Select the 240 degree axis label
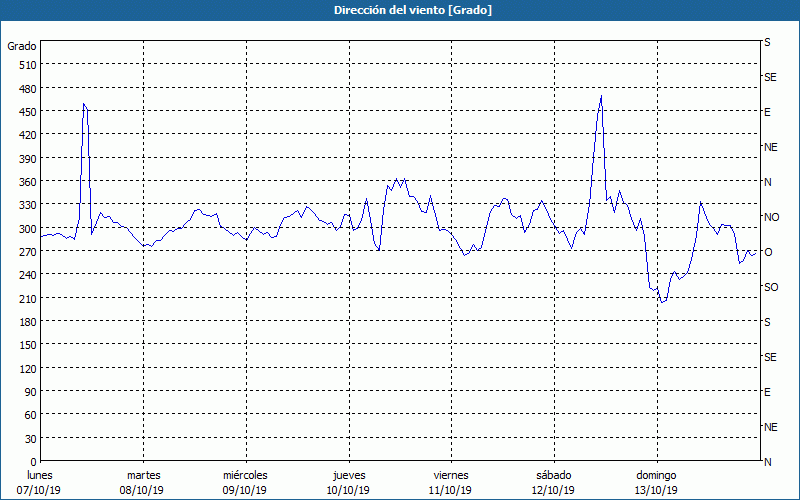Image resolution: width=800 pixels, height=500 pixels. tap(28, 275)
